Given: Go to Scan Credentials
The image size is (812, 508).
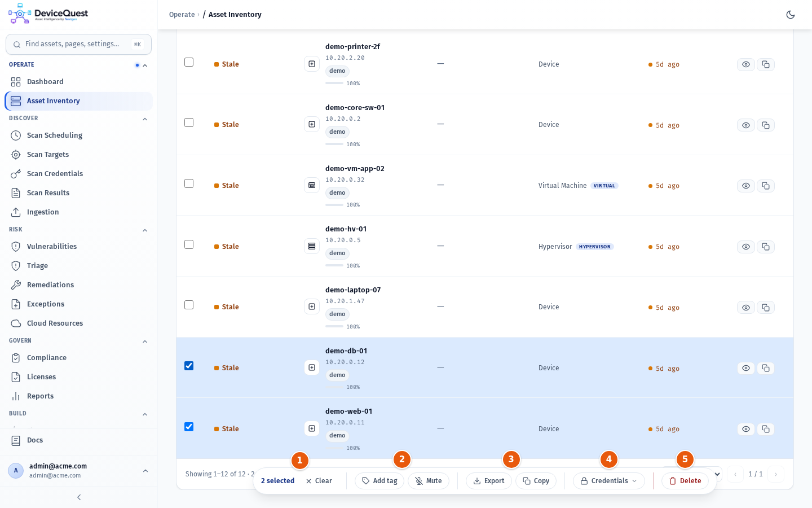Looking at the screenshot, I should 78,174.
